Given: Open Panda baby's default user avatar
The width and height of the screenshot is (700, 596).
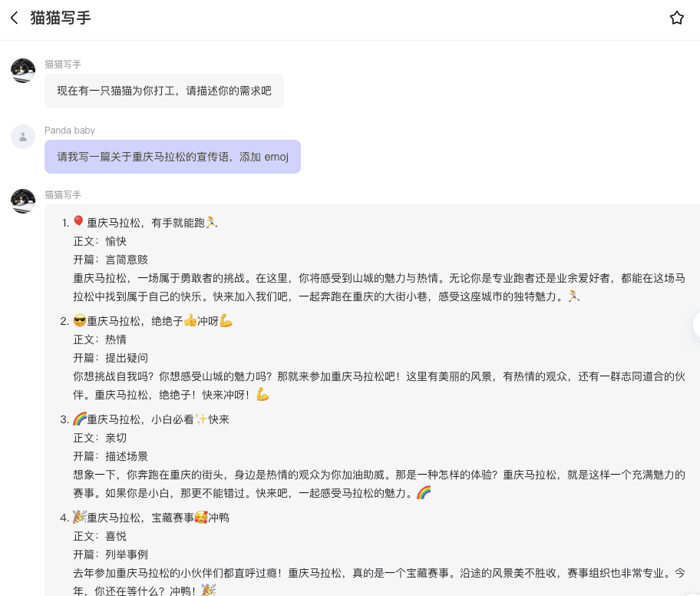Looking at the screenshot, I should coord(23,137).
